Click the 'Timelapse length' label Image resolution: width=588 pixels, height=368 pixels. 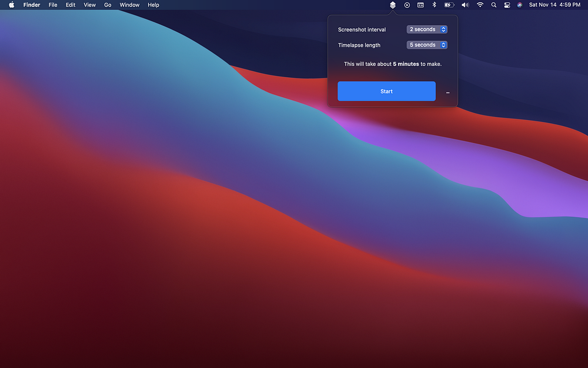(x=359, y=45)
